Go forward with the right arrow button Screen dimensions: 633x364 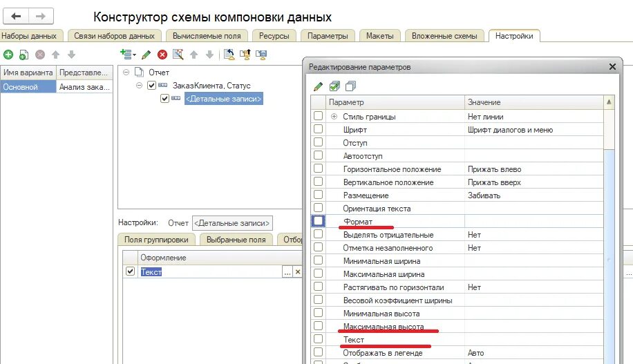[x=41, y=16]
